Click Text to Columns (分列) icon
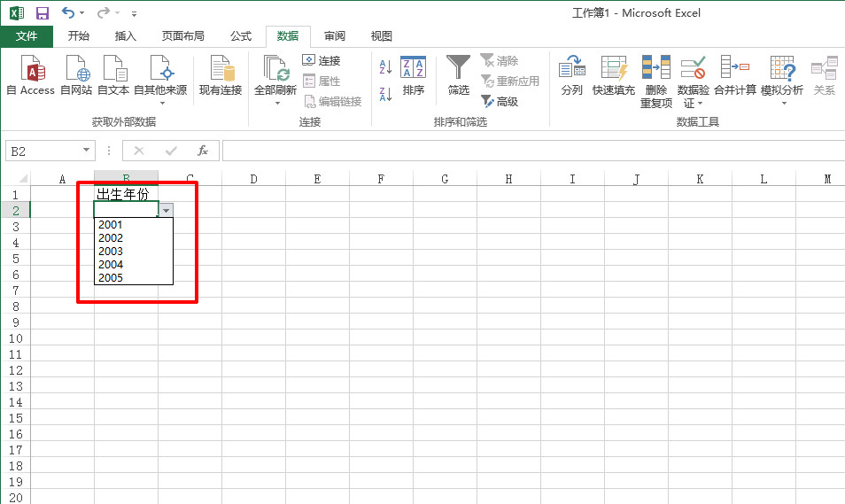This screenshot has width=845, height=504. (x=571, y=75)
